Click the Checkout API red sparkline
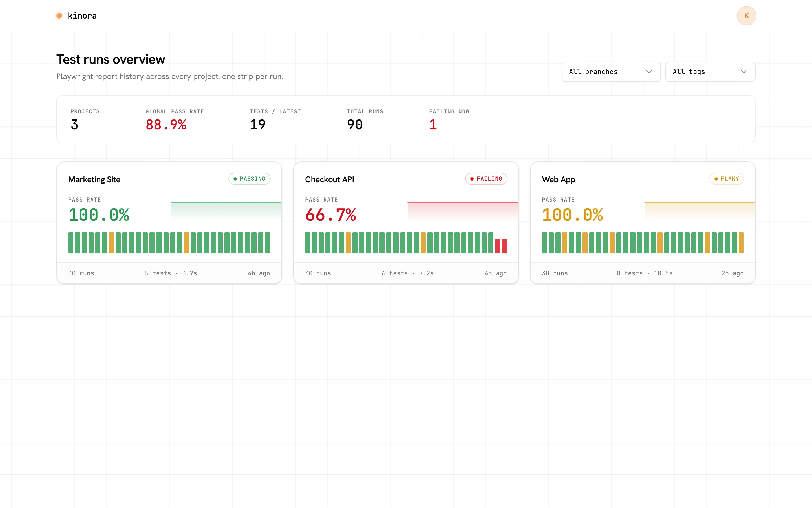 coord(463,211)
